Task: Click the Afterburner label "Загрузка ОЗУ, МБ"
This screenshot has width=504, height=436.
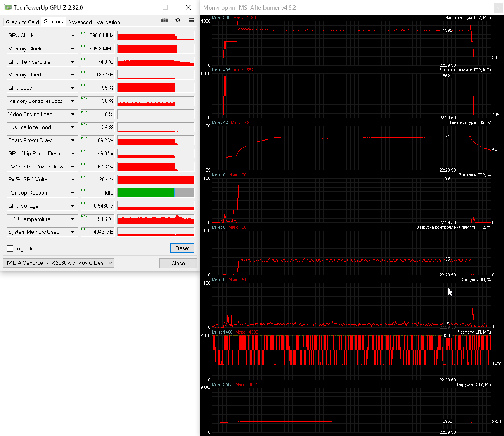Action: [x=473, y=384]
